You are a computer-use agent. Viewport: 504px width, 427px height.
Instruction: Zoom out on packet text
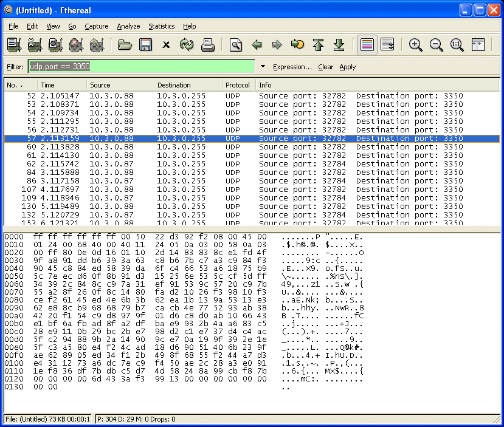[436, 44]
